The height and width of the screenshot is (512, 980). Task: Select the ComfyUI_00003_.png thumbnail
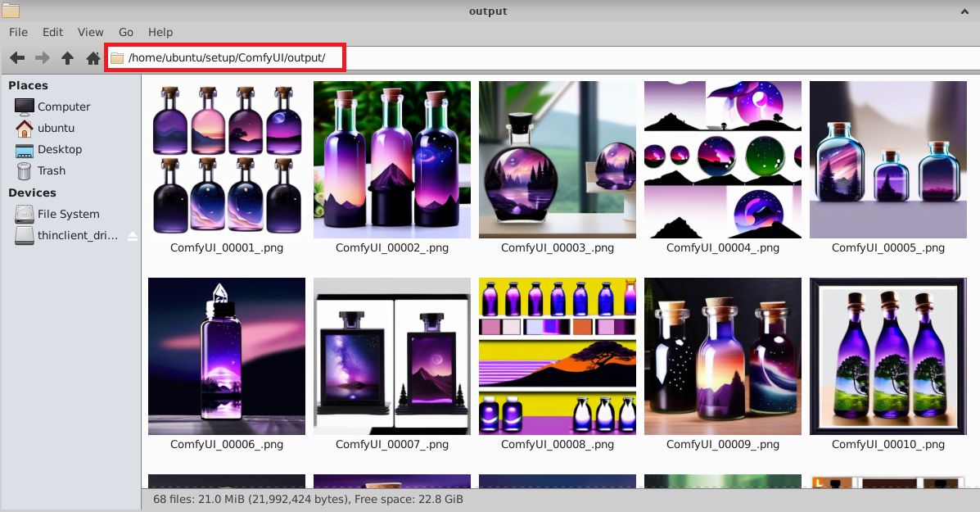point(558,160)
